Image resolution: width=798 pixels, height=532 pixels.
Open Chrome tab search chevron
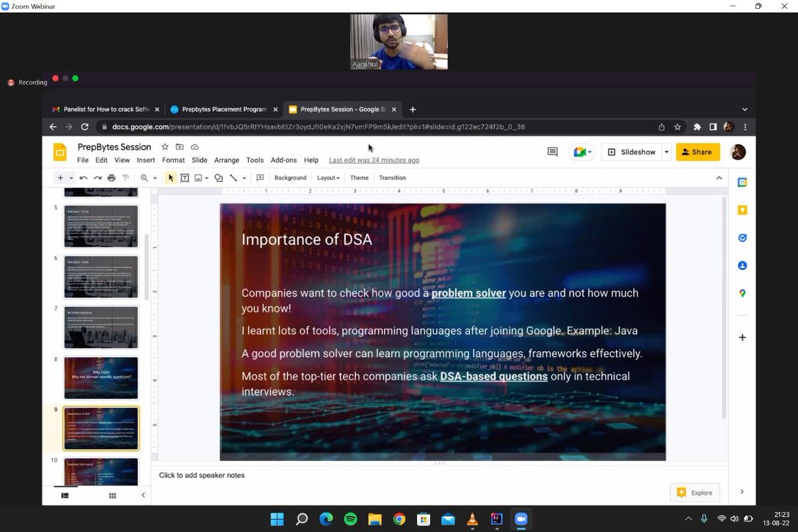[x=745, y=109]
